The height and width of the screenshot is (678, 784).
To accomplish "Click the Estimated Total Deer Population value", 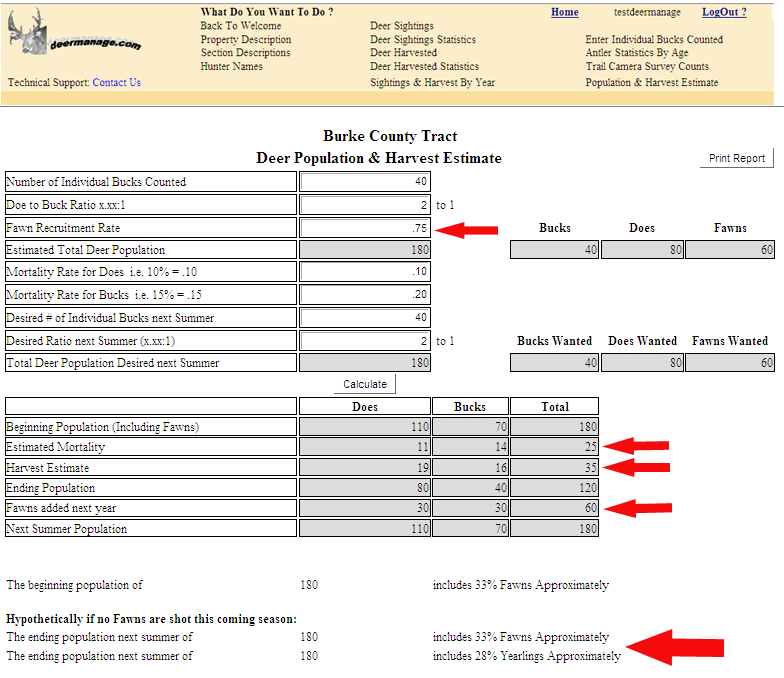I will click(365, 250).
